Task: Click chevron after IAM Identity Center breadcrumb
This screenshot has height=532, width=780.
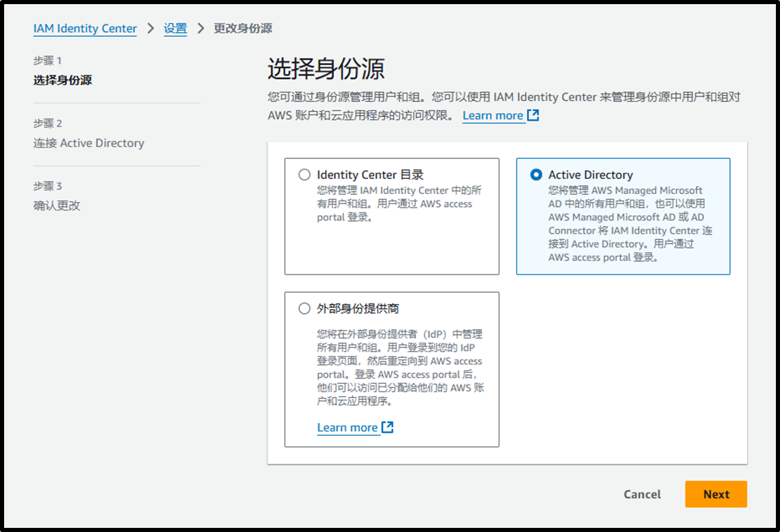Action: [x=150, y=28]
